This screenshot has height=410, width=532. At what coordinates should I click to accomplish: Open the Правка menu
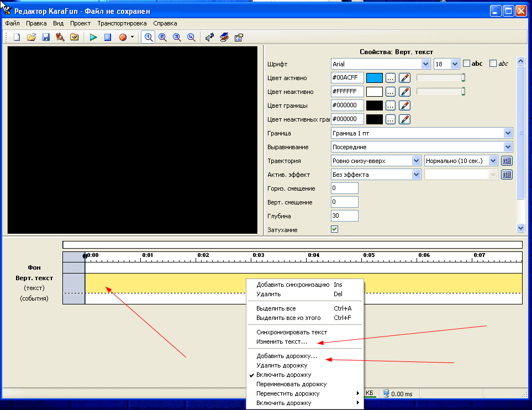click(x=36, y=23)
